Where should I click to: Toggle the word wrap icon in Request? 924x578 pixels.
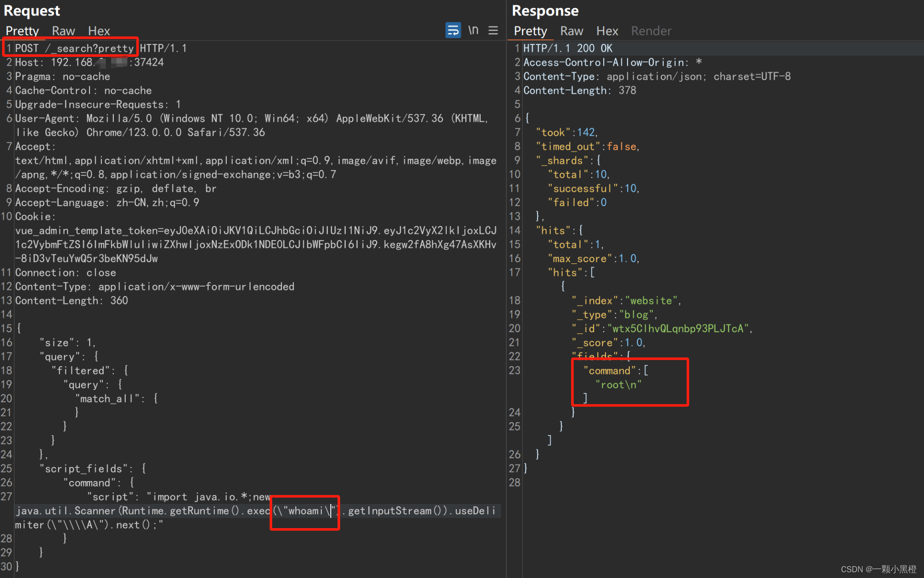tap(453, 30)
